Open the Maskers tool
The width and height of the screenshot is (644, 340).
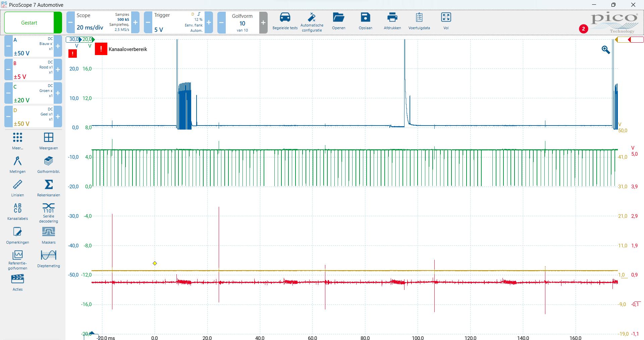(49, 232)
